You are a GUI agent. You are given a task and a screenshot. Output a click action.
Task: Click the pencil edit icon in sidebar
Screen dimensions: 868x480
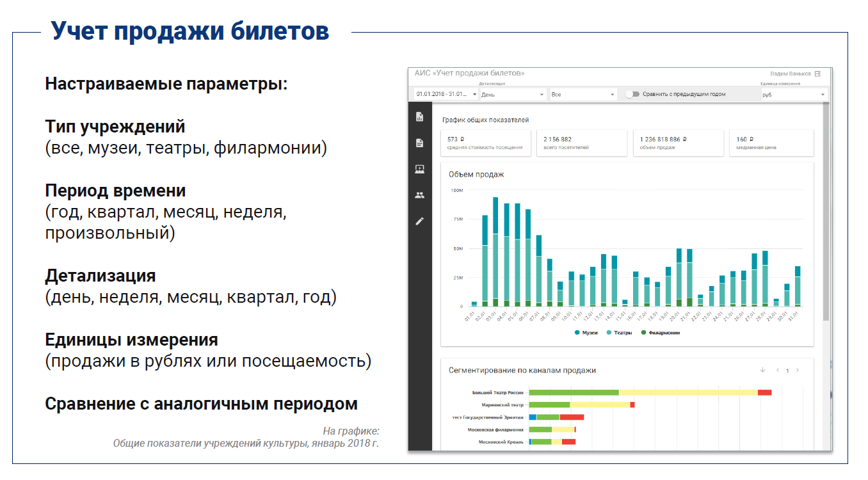point(419,221)
